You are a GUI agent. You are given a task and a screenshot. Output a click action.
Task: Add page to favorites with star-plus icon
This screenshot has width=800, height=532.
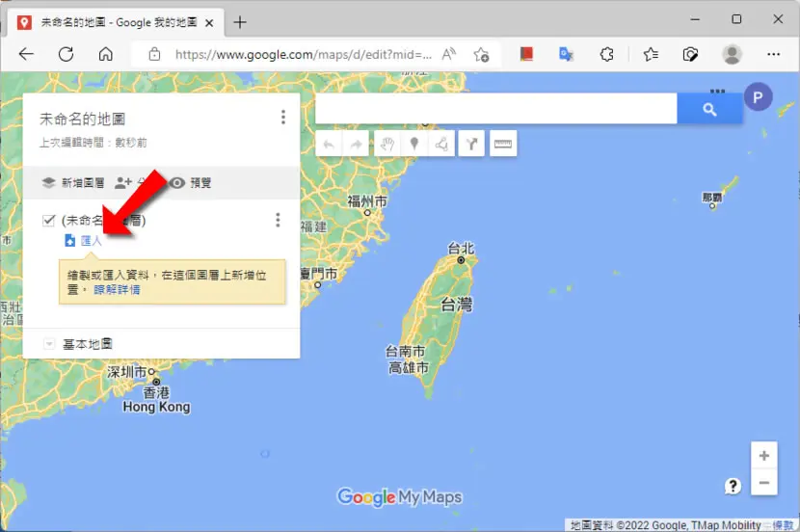pyautogui.click(x=481, y=54)
